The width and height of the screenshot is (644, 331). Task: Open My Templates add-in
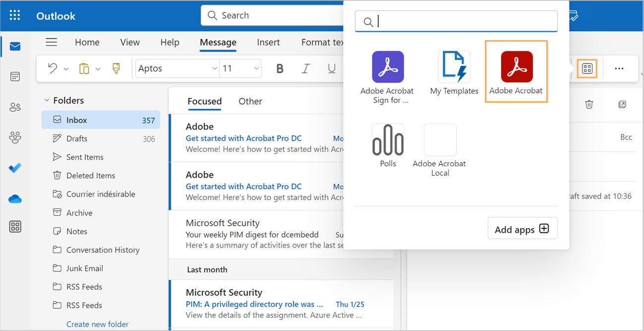pyautogui.click(x=454, y=66)
